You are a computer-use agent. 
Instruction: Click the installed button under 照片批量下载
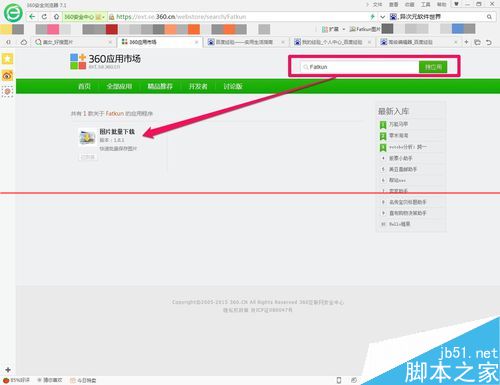[x=88, y=157]
